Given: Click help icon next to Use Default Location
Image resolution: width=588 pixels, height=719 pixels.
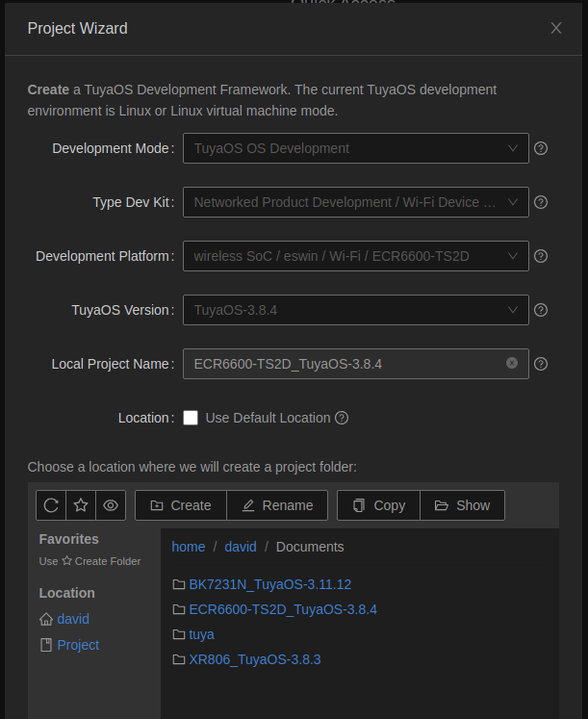Looking at the screenshot, I should click(x=342, y=418).
